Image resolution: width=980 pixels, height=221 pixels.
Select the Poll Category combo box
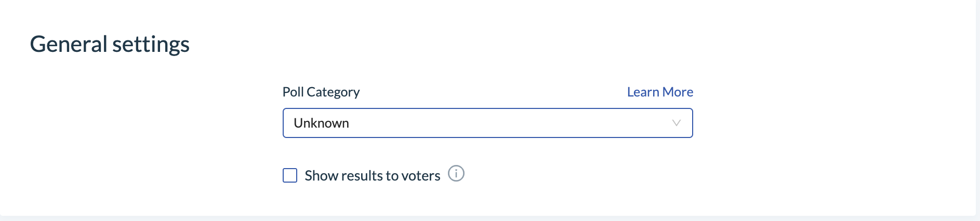(487, 123)
